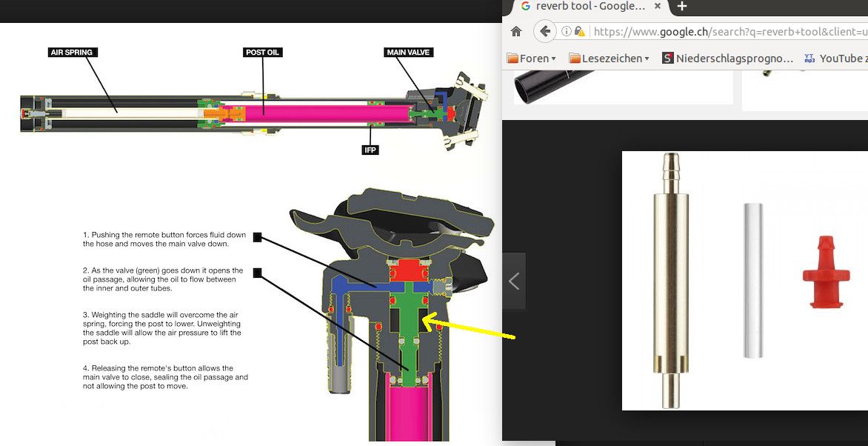Show previous image with left chevron

(x=514, y=282)
